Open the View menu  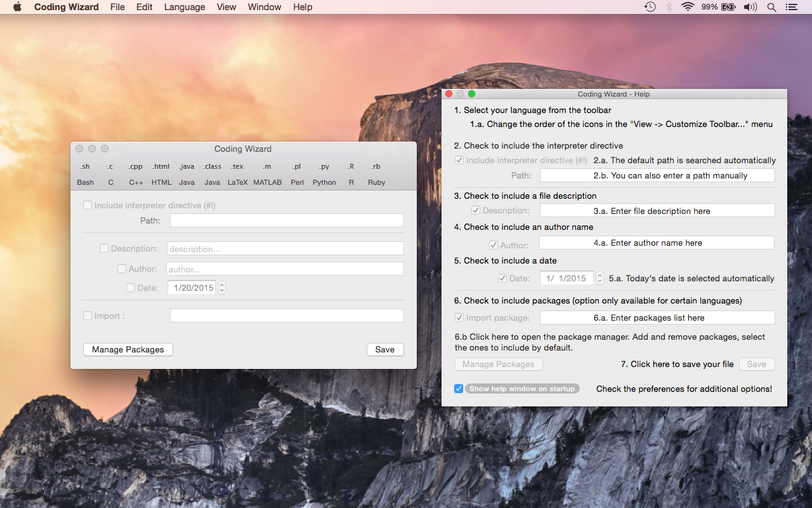point(226,7)
